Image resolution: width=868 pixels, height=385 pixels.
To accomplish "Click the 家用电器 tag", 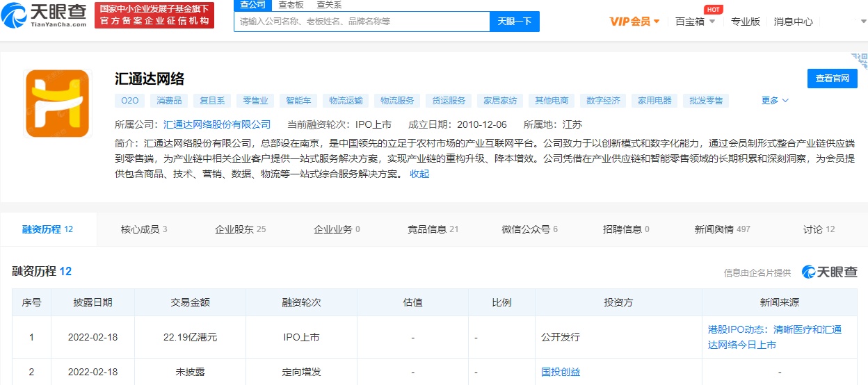I will coord(654,101).
